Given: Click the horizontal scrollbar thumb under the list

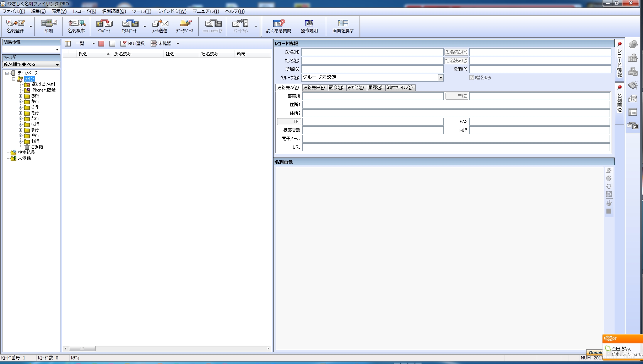Looking at the screenshot, I should pyautogui.click(x=82, y=349).
